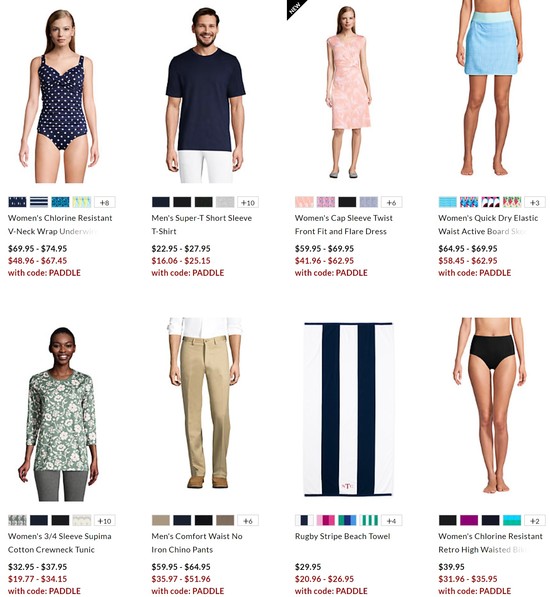Show +10 more T-shirt colors
The width and height of the screenshot is (550, 597).
pos(248,202)
